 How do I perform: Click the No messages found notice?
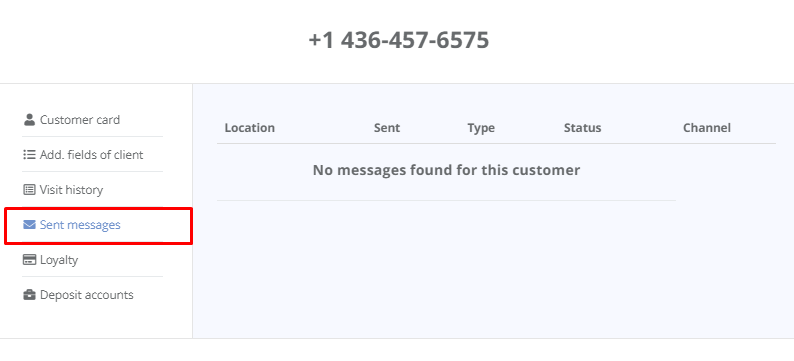(446, 170)
